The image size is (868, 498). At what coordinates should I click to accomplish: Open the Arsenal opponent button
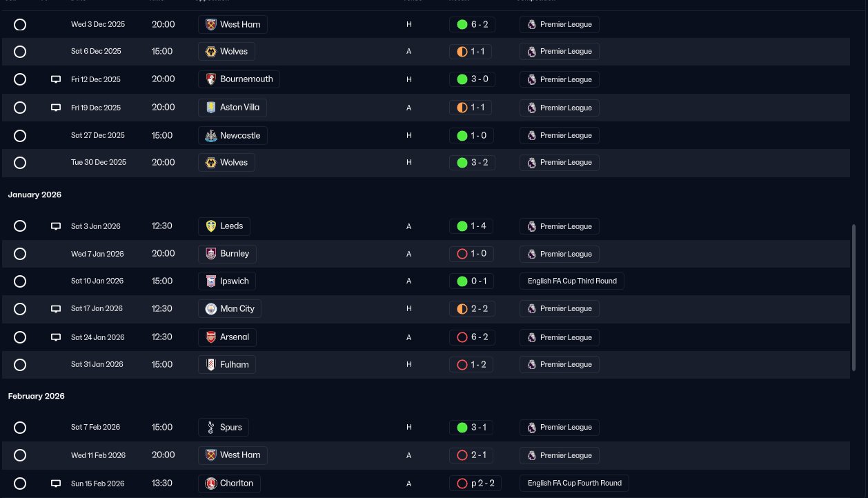[227, 337]
